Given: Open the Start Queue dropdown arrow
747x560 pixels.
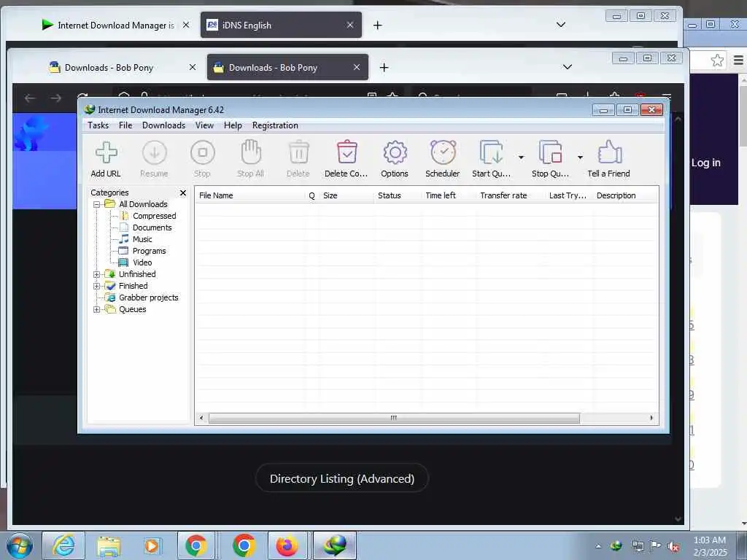Looking at the screenshot, I should 521,157.
